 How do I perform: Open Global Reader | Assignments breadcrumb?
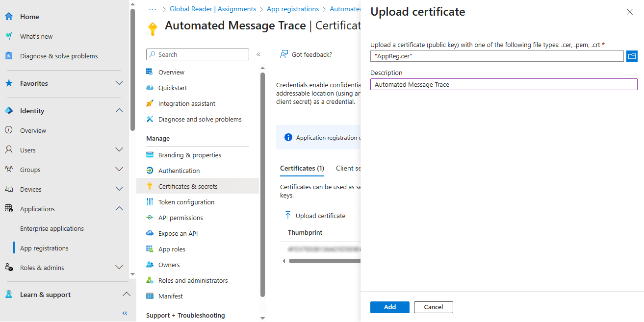[213, 9]
